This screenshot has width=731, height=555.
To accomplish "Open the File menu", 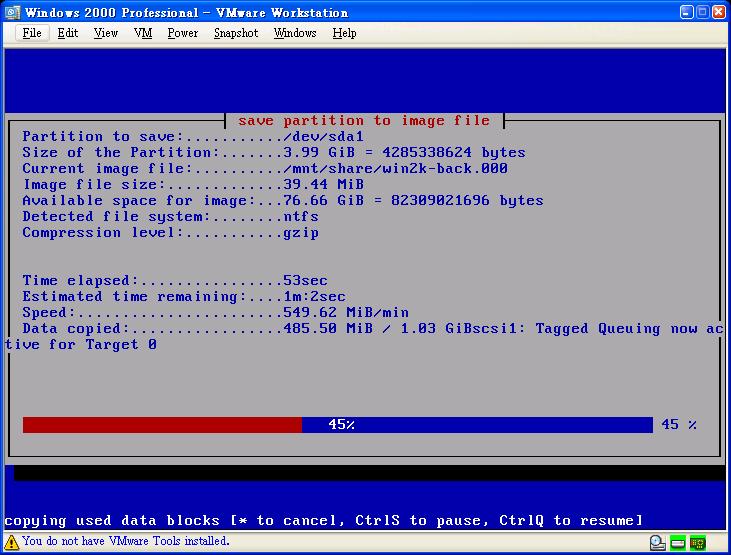I will (x=32, y=33).
